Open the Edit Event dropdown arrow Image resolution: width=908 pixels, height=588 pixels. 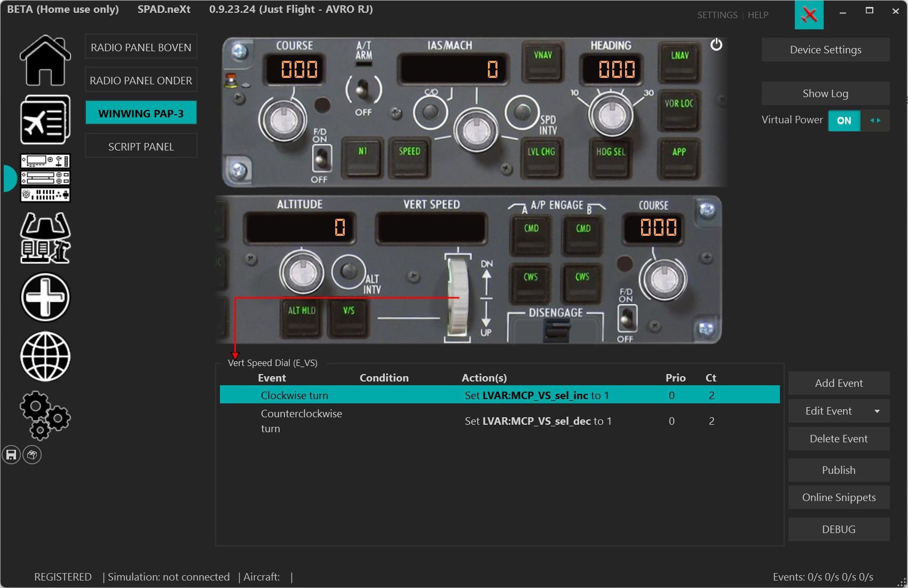pos(877,411)
